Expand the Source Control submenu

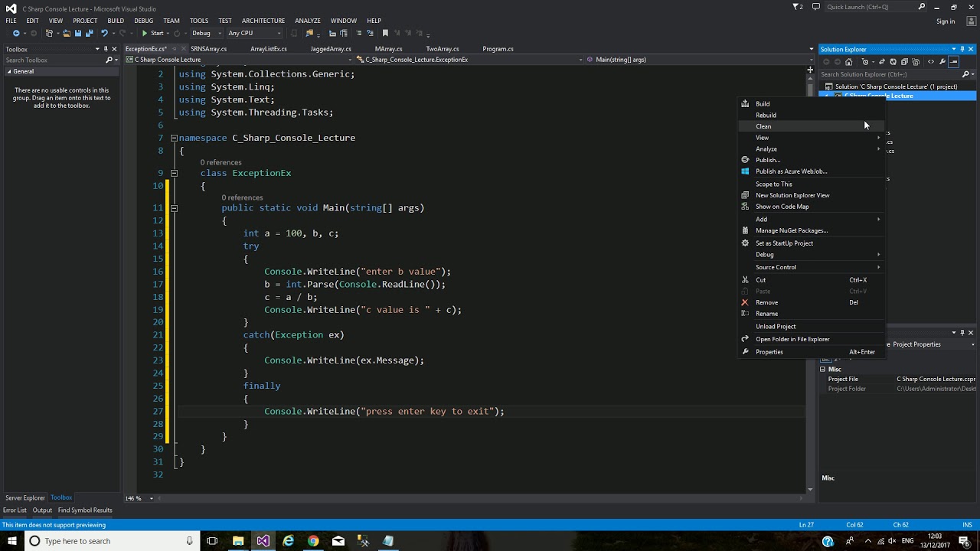pyautogui.click(x=812, y=267)
